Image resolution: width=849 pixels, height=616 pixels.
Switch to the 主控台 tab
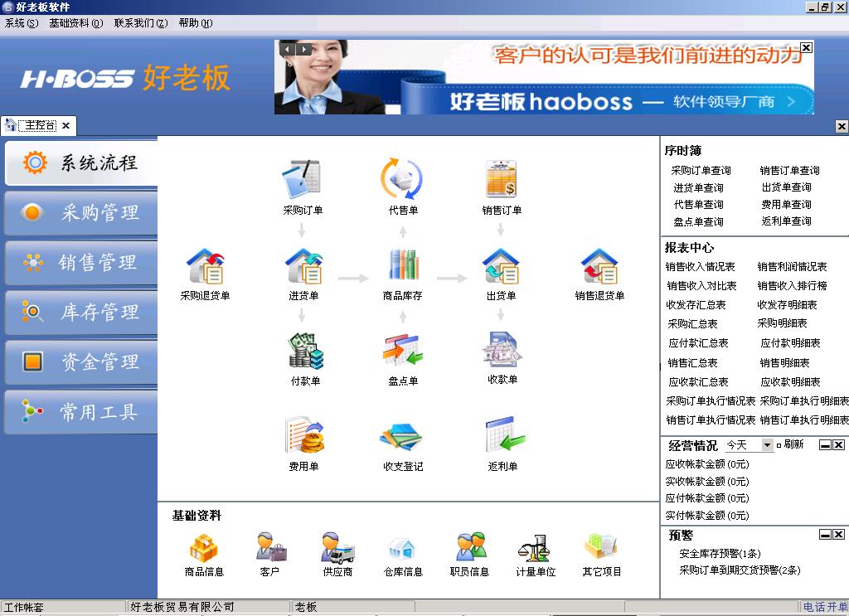coord(39,126)
